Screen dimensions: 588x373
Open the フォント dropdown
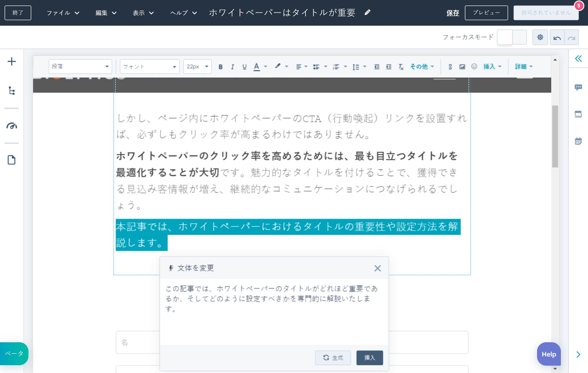pyautogui.click(x=150, y=66)
